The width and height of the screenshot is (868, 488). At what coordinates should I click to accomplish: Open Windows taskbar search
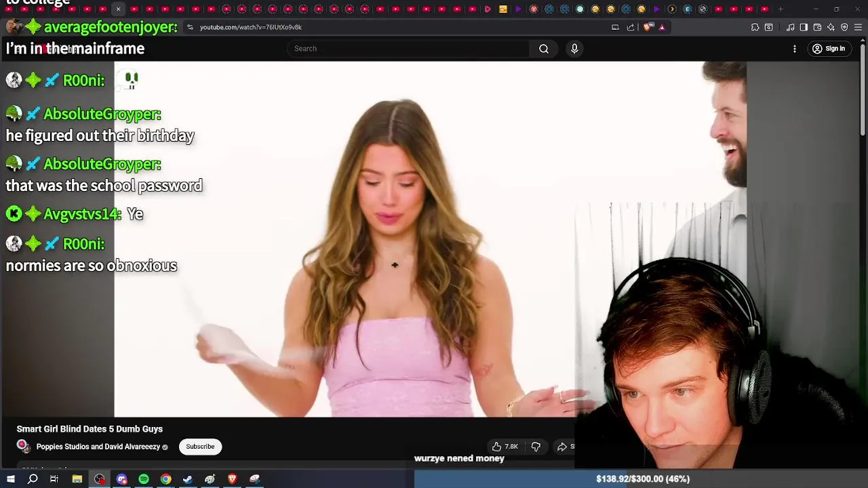[33, 479]
